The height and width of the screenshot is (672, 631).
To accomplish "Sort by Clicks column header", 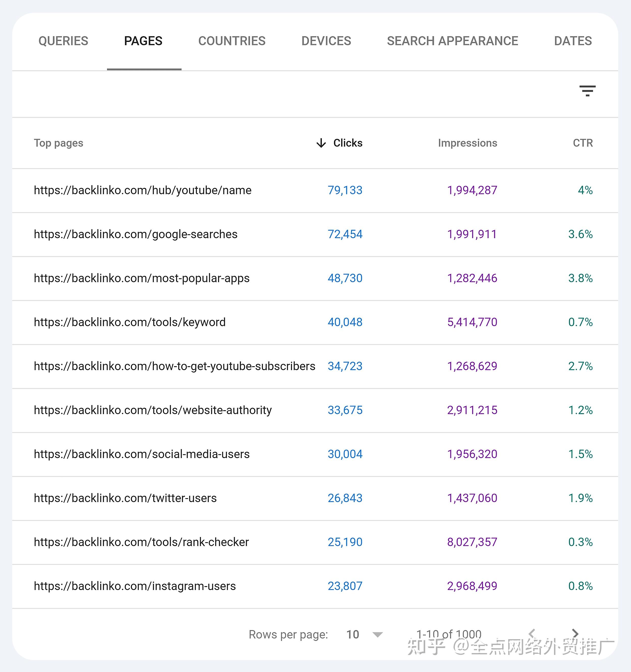I will click(x=348, y=143).
